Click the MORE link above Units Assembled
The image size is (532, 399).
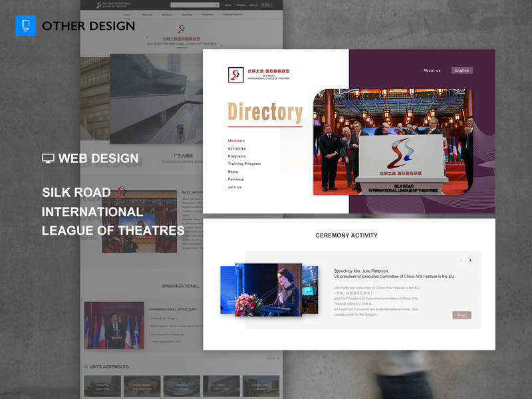point(271,358)
